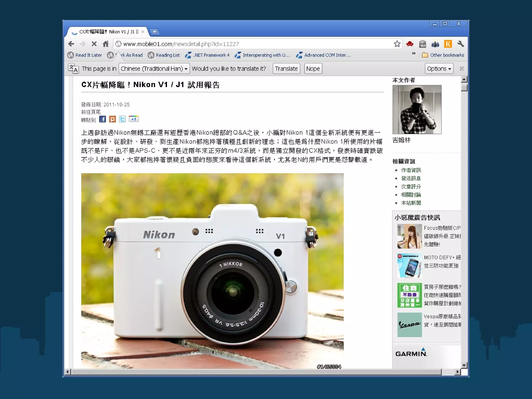This screenshot has height=399, width=532.
Task: Click the orange K extension icon
Action: (448, 44)
